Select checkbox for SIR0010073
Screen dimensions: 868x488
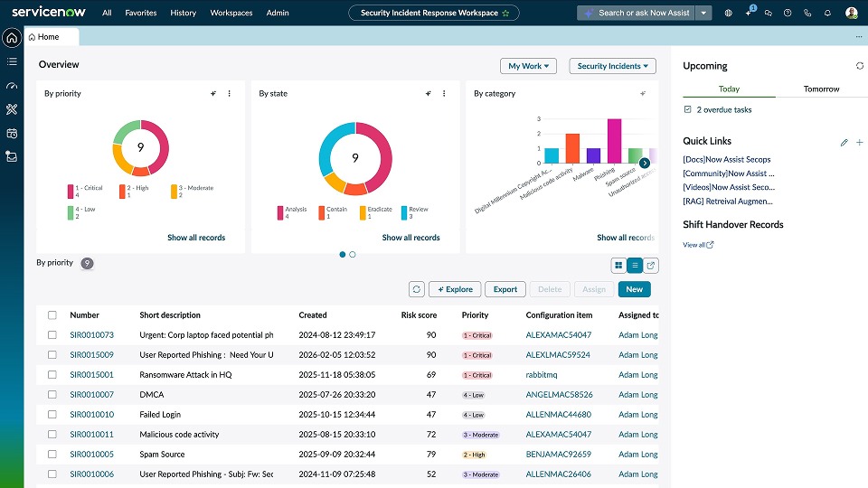pos(52,335)
